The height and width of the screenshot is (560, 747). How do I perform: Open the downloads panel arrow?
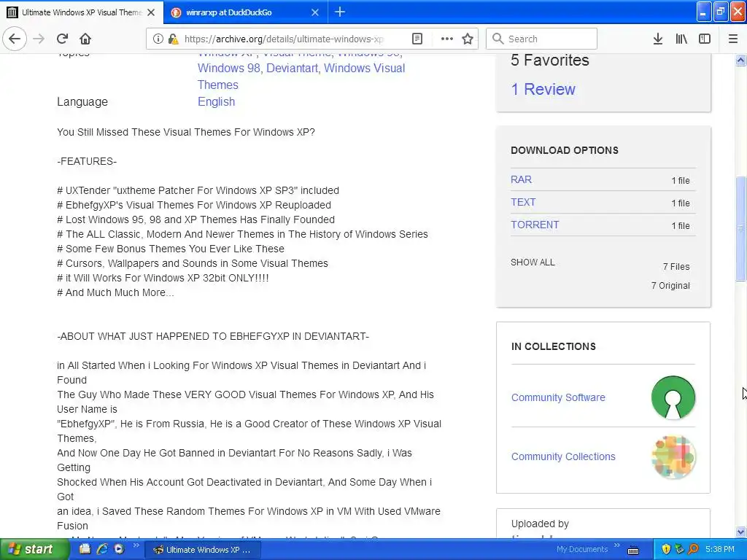tap(657, 39)
